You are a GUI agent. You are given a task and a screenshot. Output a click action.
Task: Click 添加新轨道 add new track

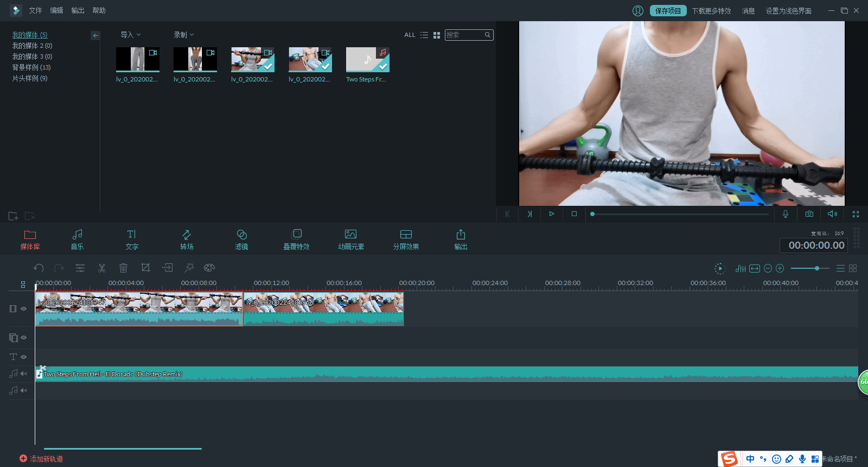pos(41,459)
